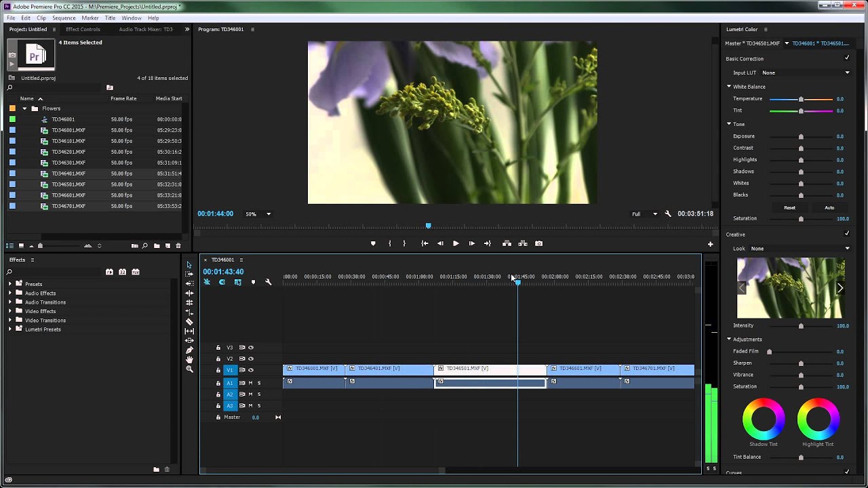Open the Program monitor button editor plus
This screenshot has height=488, width=868.
(x=711, y=244)
